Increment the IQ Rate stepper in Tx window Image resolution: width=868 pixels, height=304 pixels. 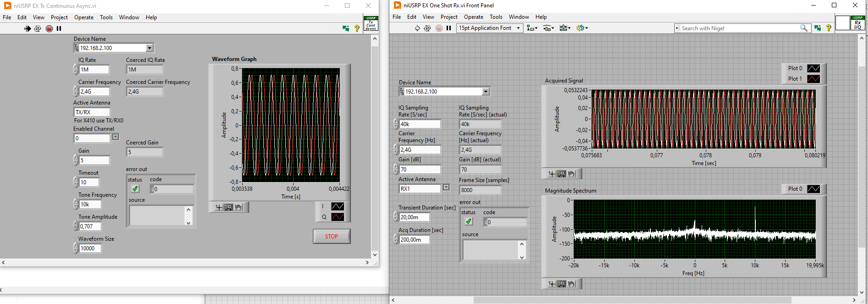76,67
